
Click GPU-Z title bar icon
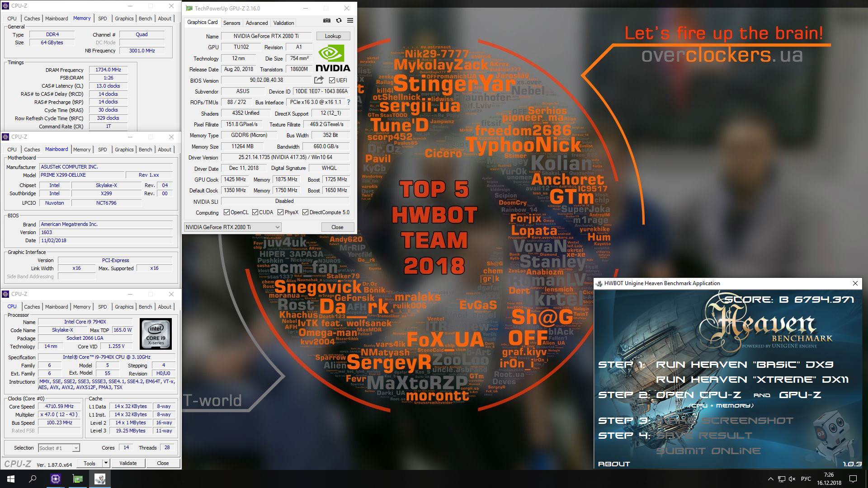pyautogui.click(x=189, y=8)
